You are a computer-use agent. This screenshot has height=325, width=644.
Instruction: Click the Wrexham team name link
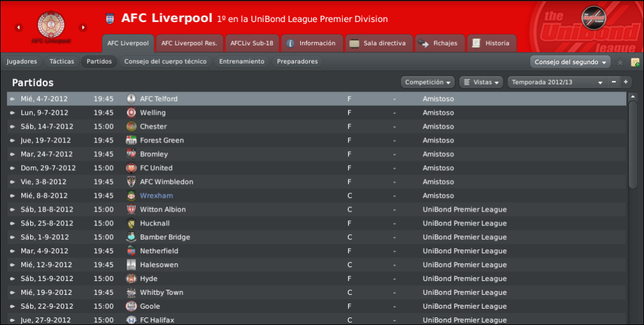click(x=157, y=196)
